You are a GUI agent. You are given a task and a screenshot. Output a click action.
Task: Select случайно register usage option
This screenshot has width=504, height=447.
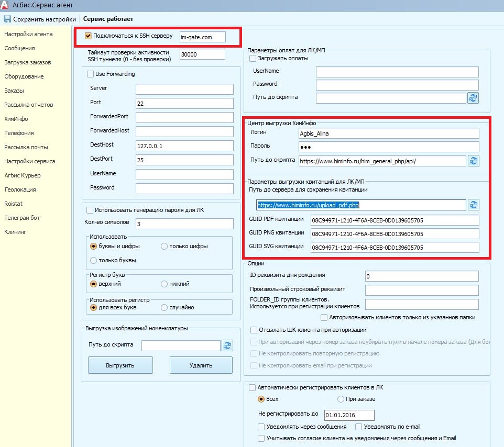pos(165,308)
